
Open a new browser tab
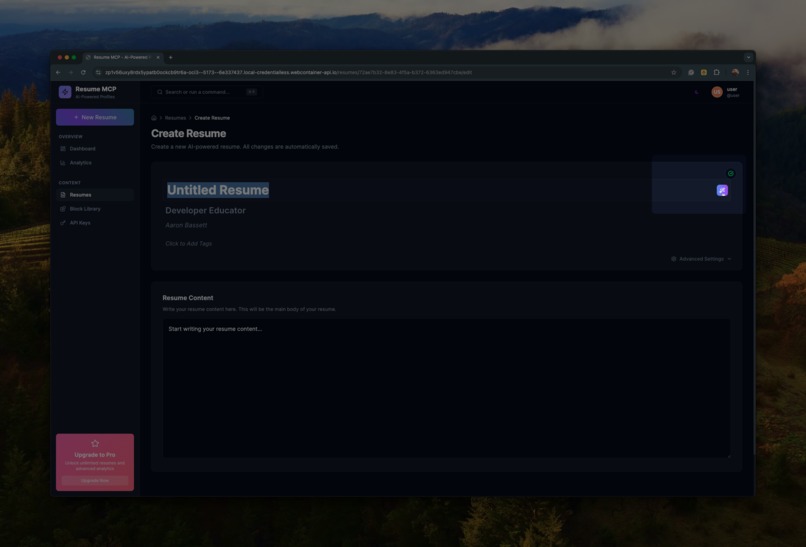[x=171, y=58]
